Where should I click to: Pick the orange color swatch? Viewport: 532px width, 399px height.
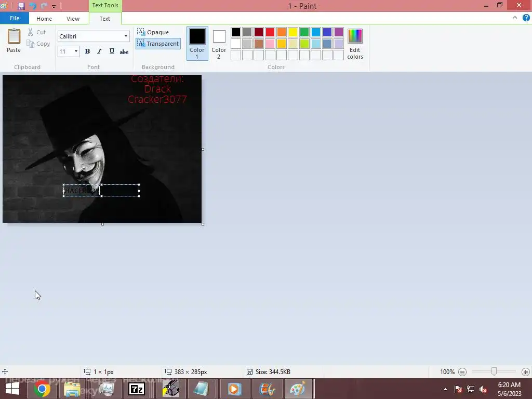pos(281,32)
